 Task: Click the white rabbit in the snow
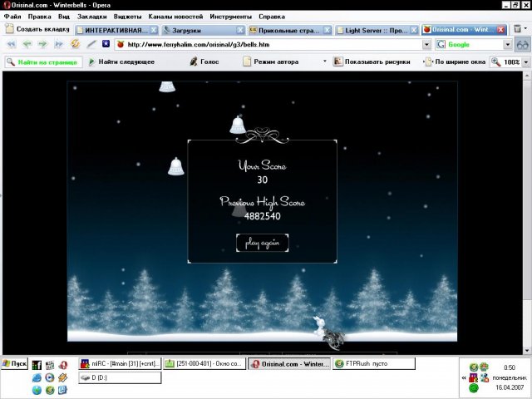pos(318,326)
